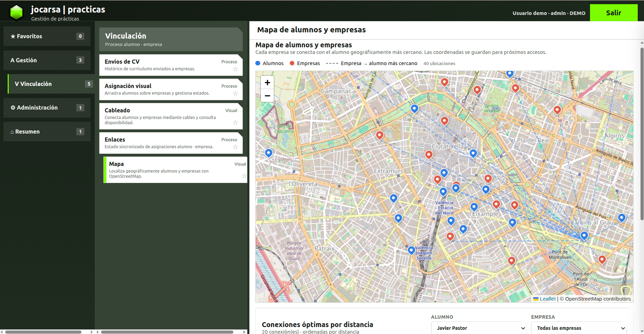Zoom out of the map

(x=267, y=96)
